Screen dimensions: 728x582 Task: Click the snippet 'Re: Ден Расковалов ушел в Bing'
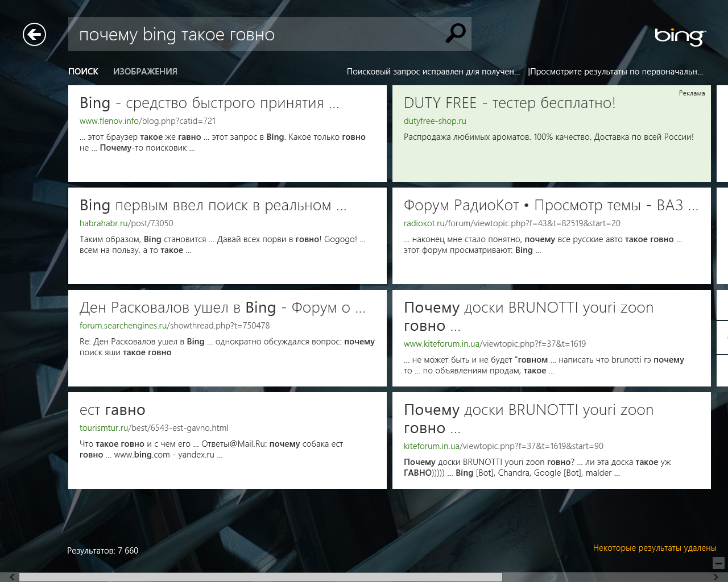(227, 347)
